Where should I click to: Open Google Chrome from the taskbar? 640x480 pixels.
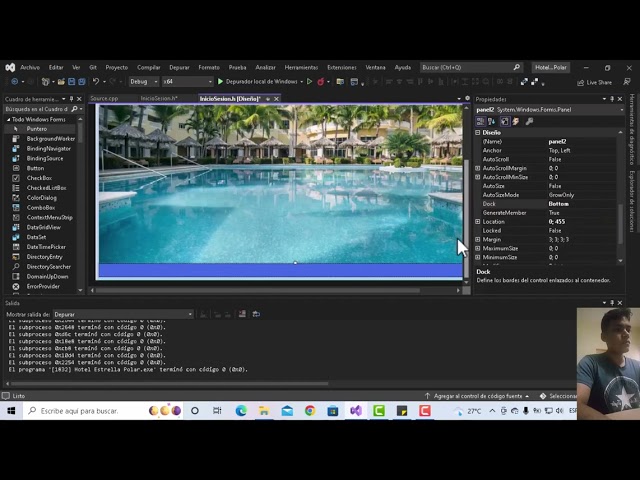click(x=310, y=411)
